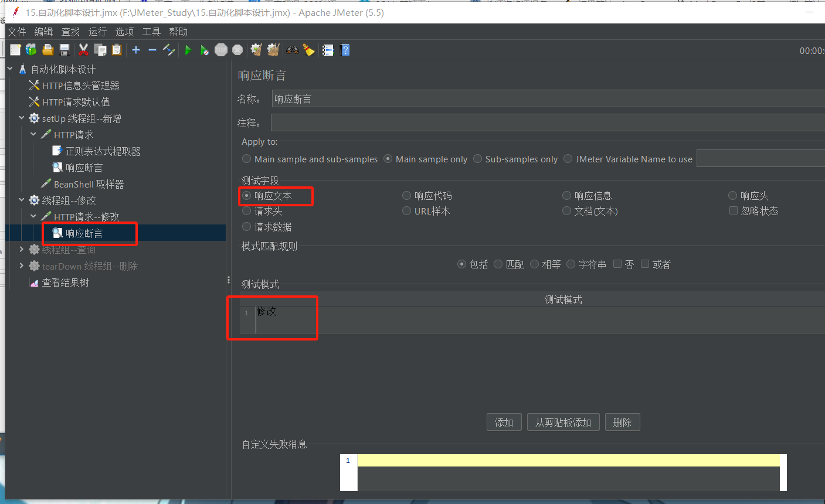The image size is (825, 504).
Task: Open Search with binoculars icon
Action: click(292, 50)
